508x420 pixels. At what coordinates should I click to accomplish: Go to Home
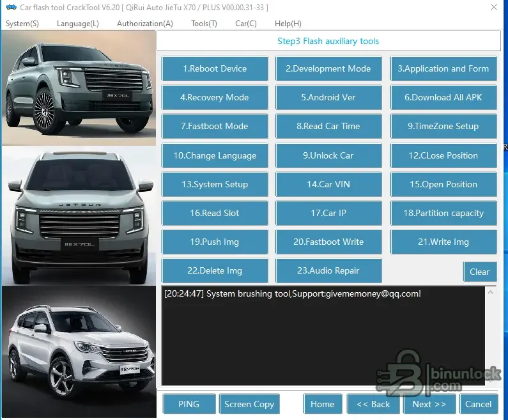click(x=323, y=404)
